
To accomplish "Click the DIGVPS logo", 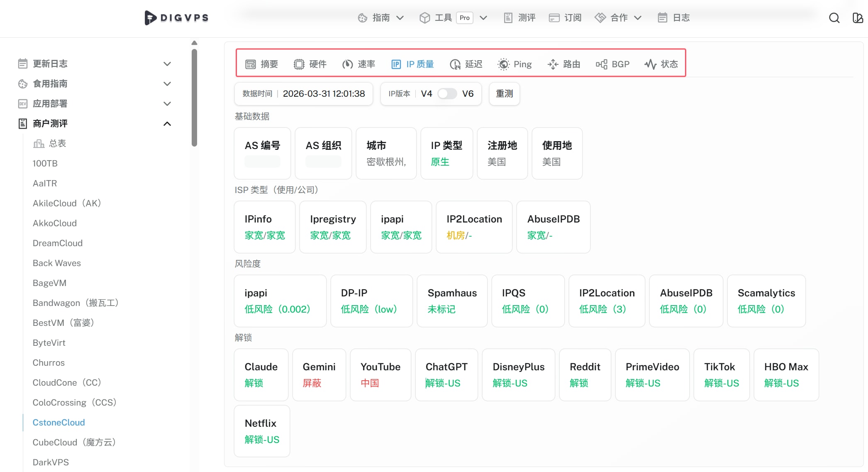I will 176,18.
